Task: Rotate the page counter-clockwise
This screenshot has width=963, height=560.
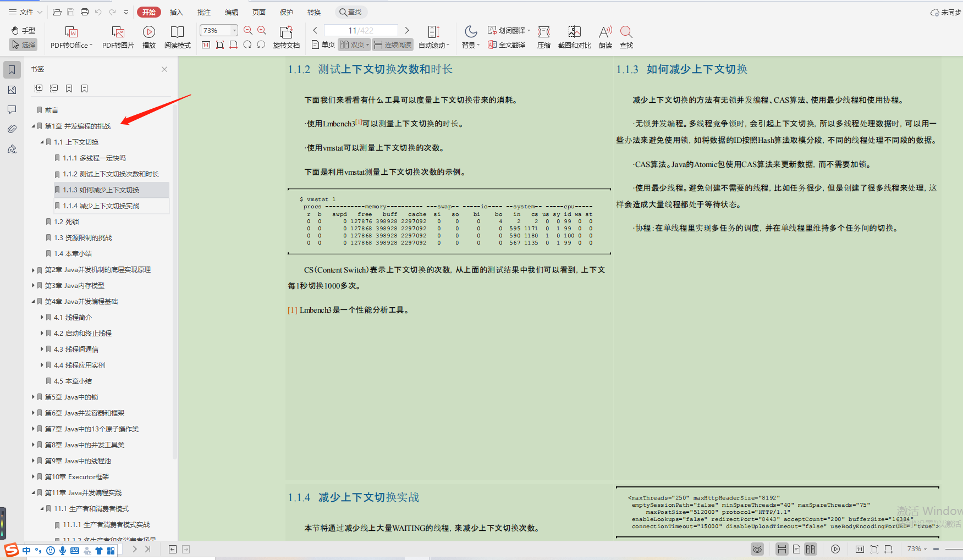Action: pyautogui.click(x=261, y=45)
